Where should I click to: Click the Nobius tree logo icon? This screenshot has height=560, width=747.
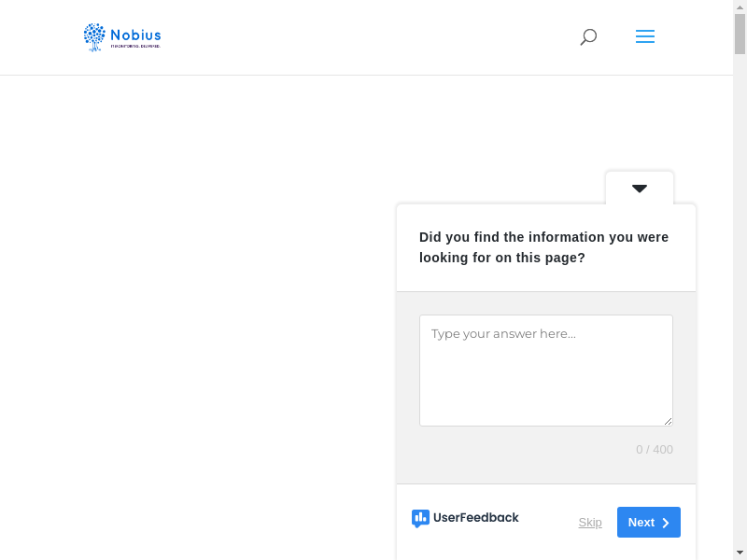[x=94, y=36]
